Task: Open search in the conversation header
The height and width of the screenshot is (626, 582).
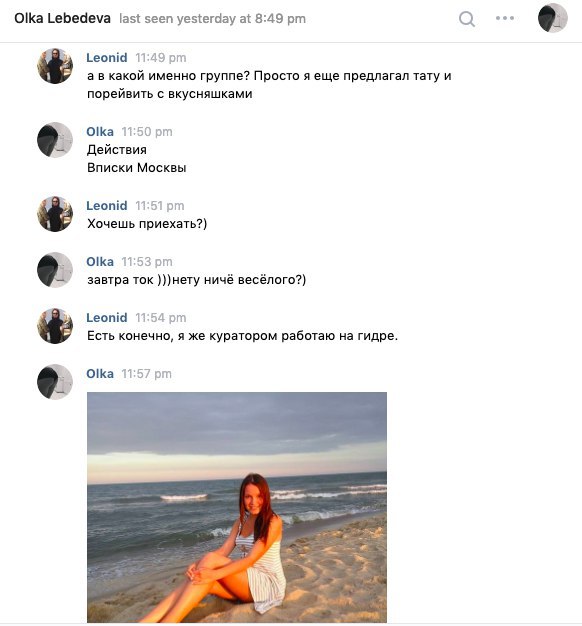Action: pyautogui.click(x=467, y=18)
